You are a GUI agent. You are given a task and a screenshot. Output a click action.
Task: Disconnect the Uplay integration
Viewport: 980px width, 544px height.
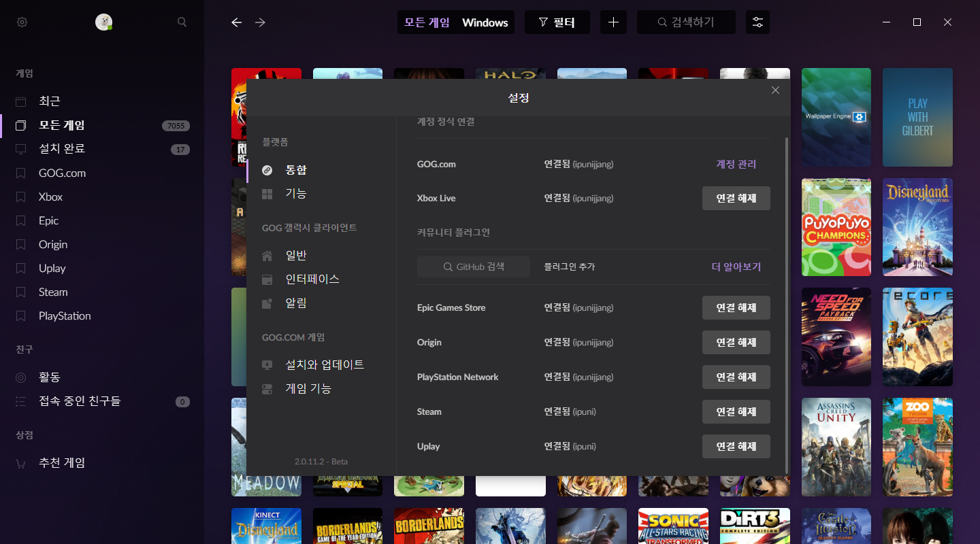(736, 447)
